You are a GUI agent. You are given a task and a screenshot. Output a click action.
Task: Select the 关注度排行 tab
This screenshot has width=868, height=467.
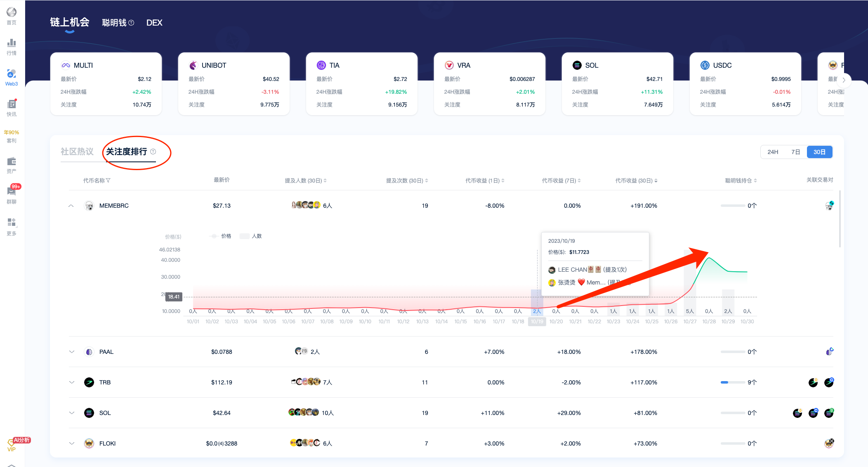tap(126, 152)
